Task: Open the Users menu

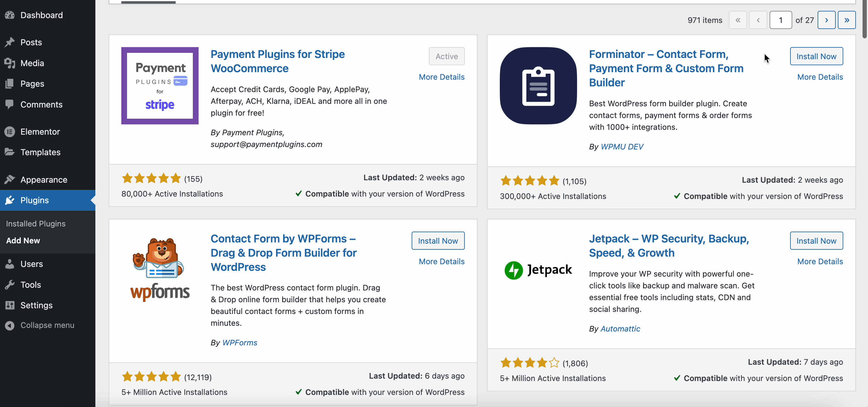Action: [x=31, y=264]
